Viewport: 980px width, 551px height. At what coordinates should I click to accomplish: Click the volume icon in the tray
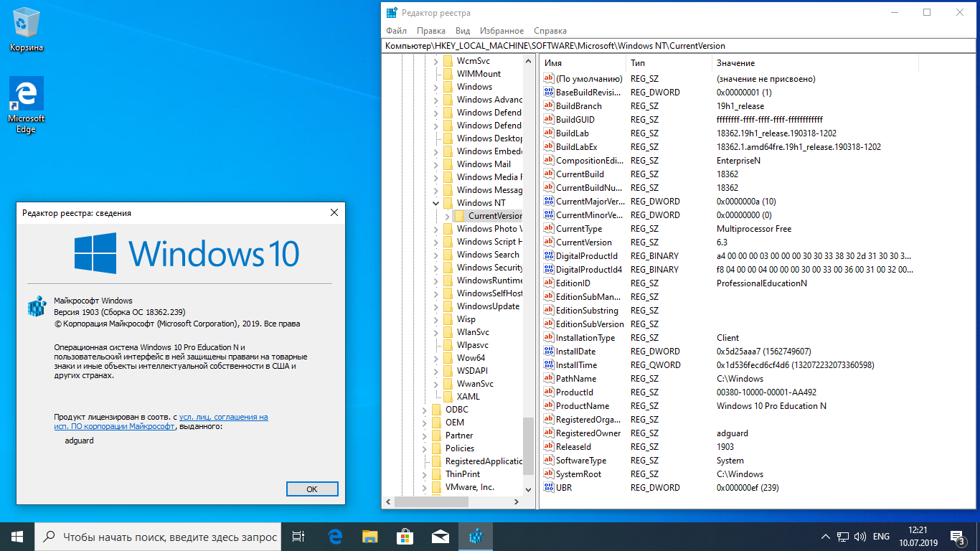(x=859, y=537)
